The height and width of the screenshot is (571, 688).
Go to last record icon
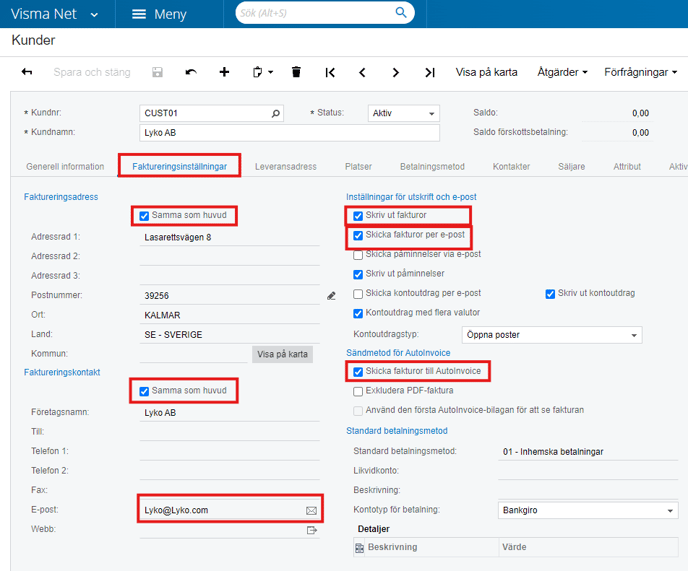(430, 72)
